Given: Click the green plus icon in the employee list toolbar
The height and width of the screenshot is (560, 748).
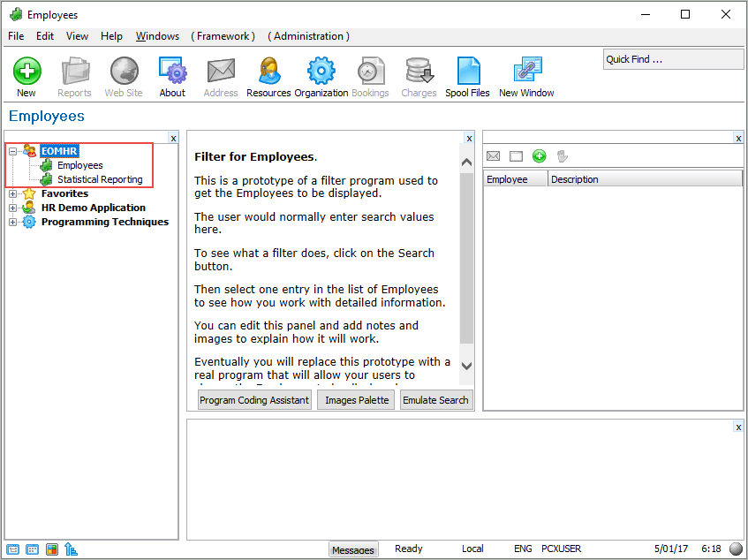Looking at the screenshot, I should [539, 156].
